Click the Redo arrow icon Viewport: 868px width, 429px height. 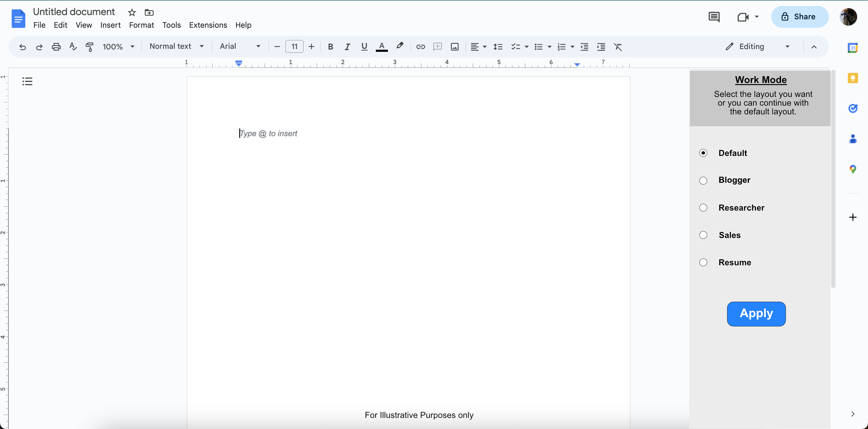(x=39, y=47)
